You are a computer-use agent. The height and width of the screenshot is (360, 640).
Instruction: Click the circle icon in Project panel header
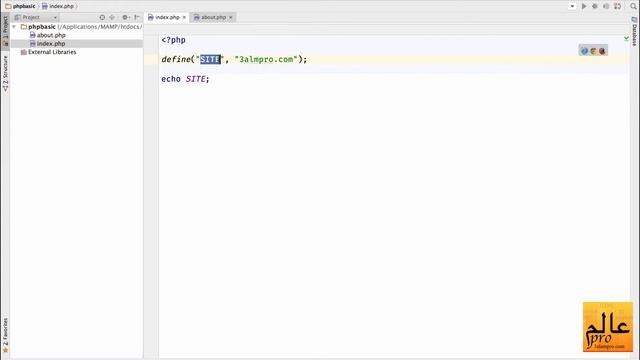[x=102, y=17]
